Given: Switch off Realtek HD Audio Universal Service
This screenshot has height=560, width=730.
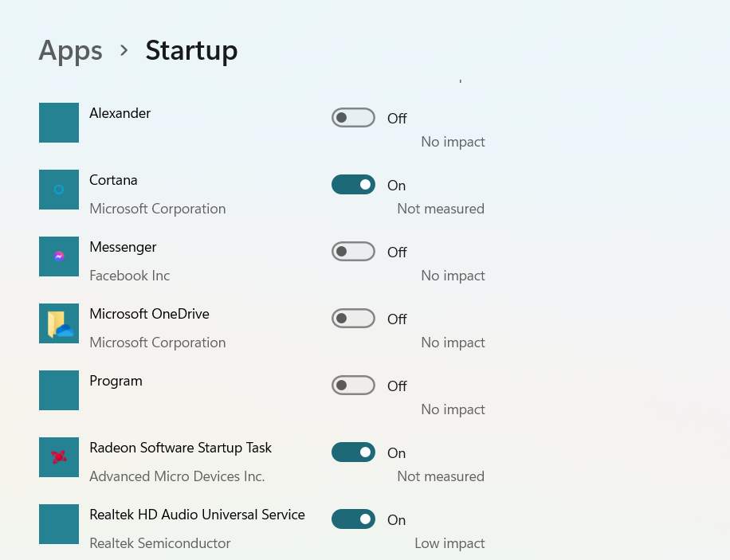Looking at the screenshot, I should pyautogui.click(x=353, y=519).
